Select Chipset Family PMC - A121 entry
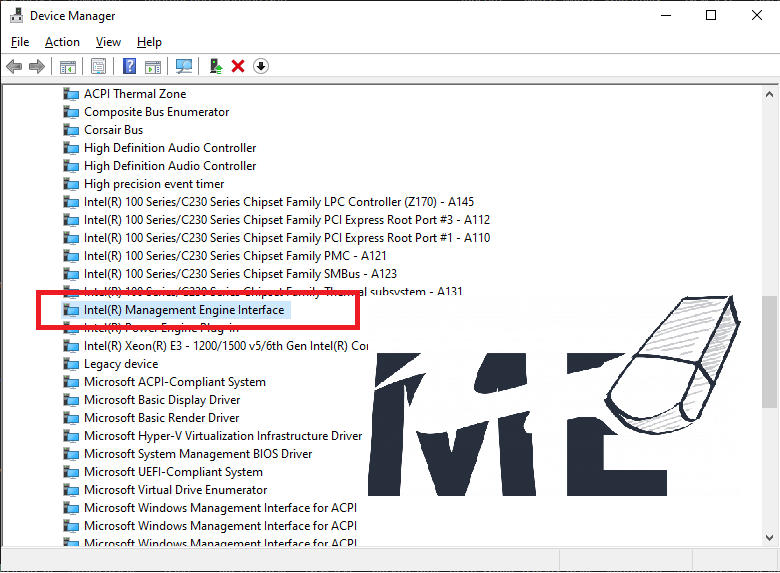Image resolution: width=780 pixels, height=573 pixels. coord(235,256)
